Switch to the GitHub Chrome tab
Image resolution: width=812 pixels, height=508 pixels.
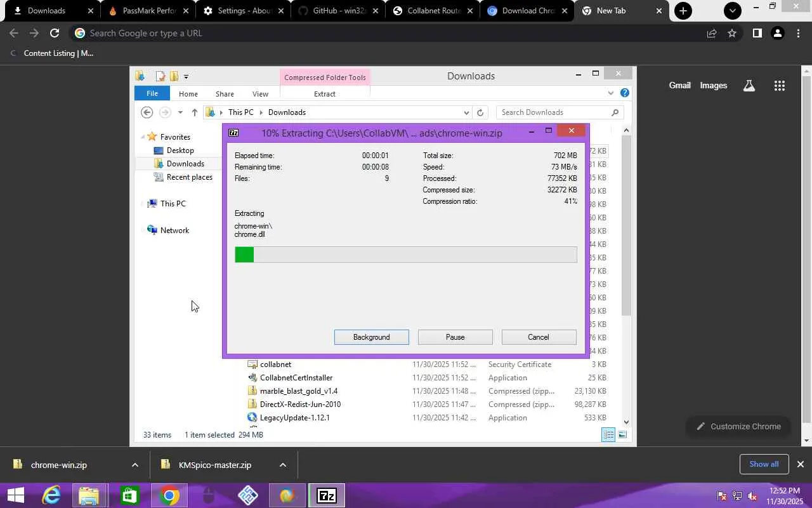pos(338,11)
